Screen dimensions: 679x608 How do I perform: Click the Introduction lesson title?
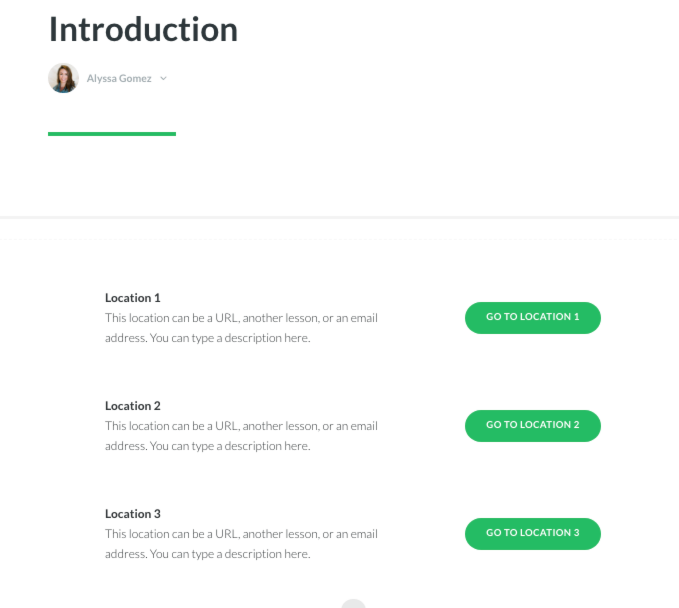pos(143,29)
